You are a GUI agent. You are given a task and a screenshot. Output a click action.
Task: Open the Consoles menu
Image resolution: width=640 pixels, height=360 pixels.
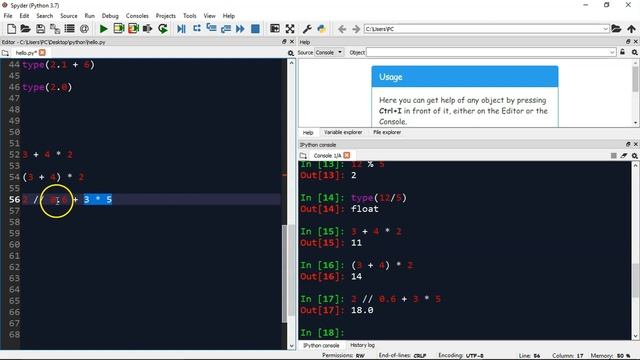[x=137, y=16]
